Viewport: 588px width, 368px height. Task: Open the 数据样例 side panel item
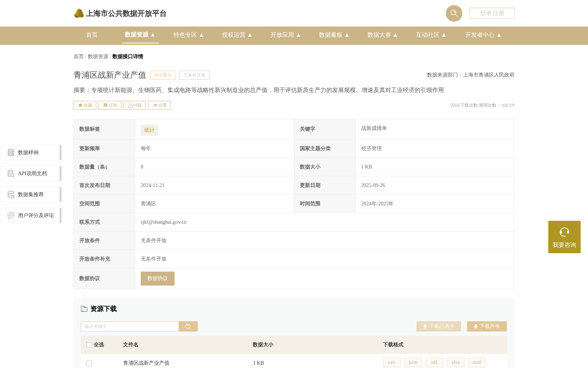coord(31,152)
